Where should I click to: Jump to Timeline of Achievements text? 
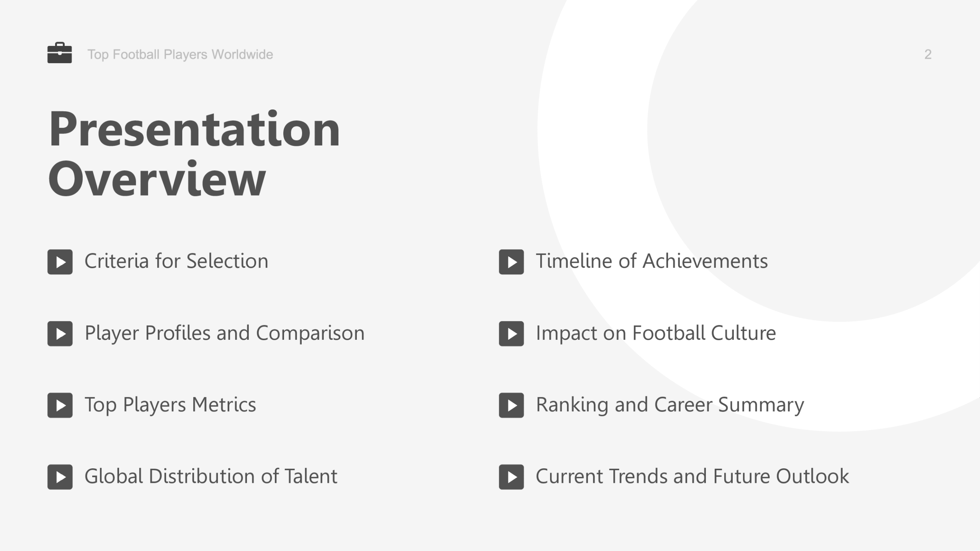point(652,261)
